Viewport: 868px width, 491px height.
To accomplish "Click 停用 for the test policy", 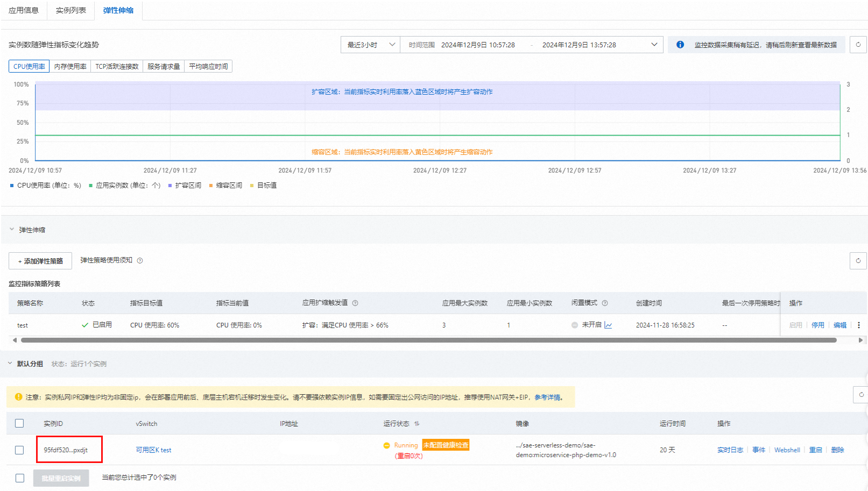I will pyautogui.click(x=818, y=325).
